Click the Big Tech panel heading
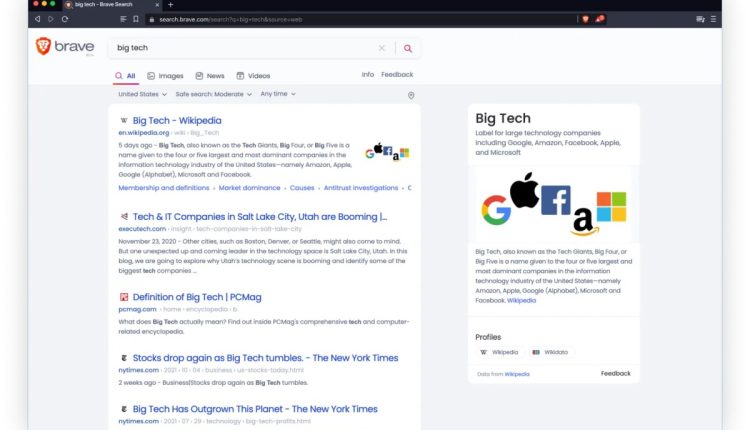750x430 pixels. 503,118
